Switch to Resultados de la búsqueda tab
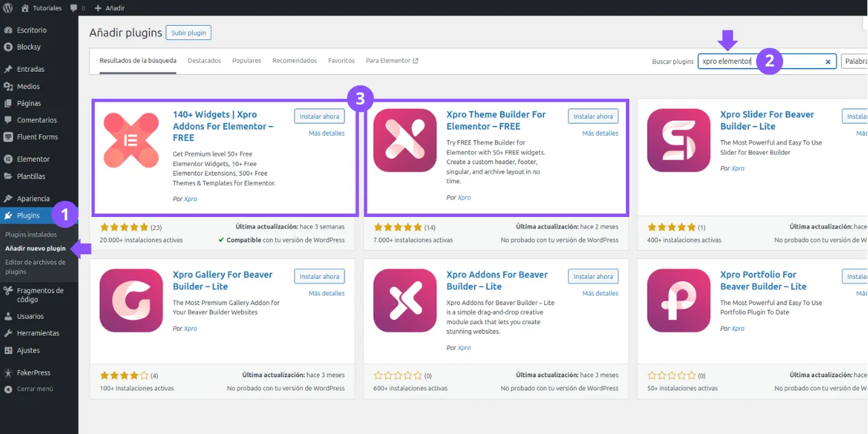 coord(138,60)
